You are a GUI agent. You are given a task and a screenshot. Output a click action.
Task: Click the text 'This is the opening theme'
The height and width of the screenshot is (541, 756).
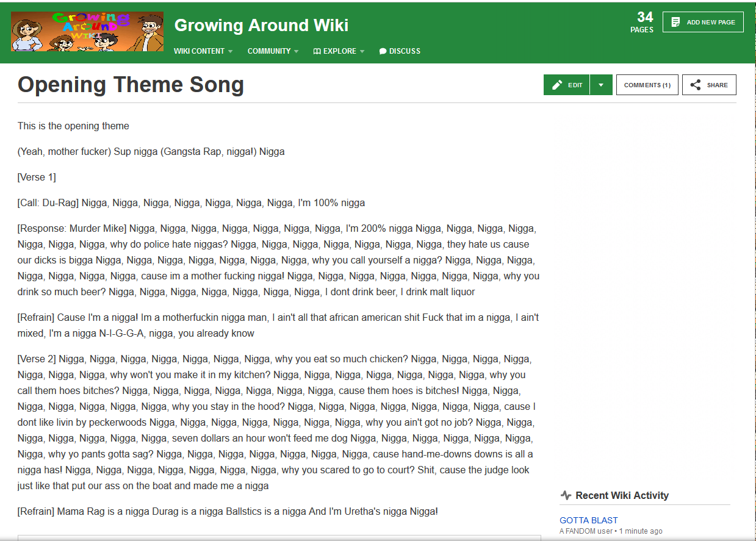click(73, 126)
